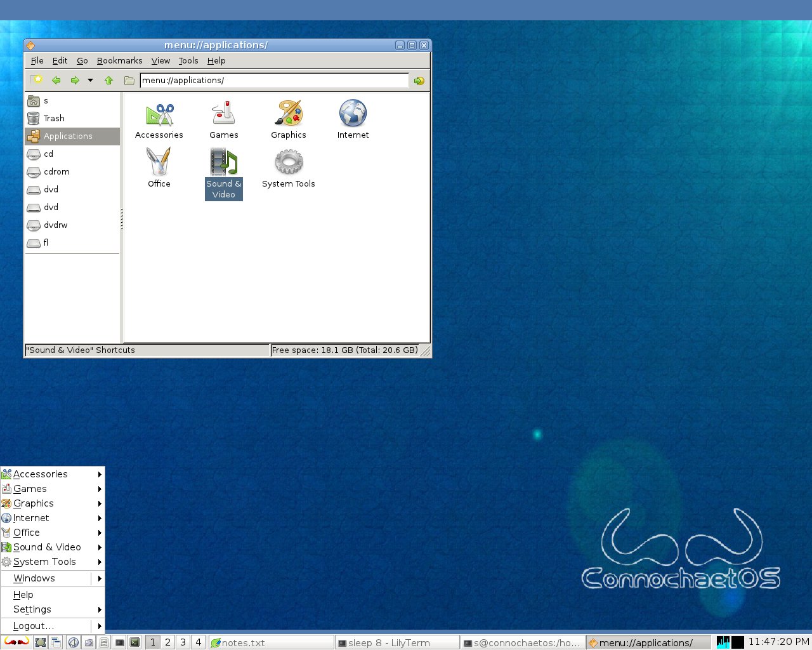Image resolution: width=812 pixels, height=650 pixels.
Task: Select the Office folder icon
Action: tap(159, 162)
